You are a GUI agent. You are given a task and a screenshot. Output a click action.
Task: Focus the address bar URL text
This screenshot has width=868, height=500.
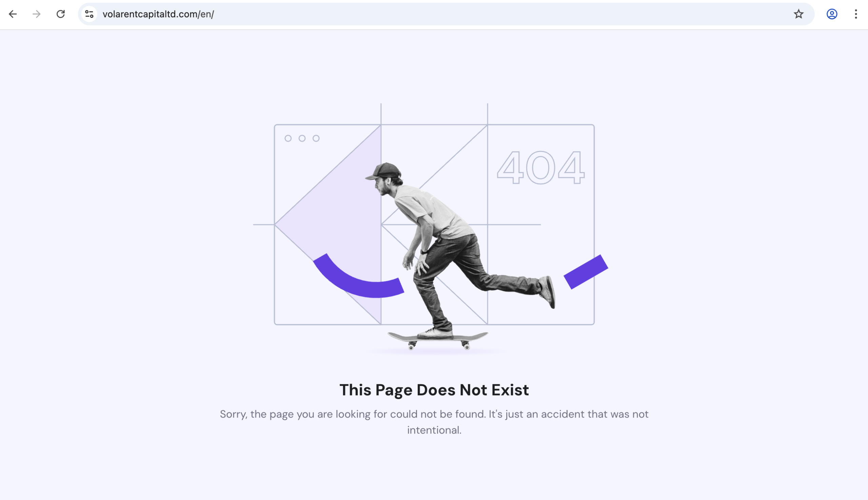pyautogui.click(x=158, y=14)
